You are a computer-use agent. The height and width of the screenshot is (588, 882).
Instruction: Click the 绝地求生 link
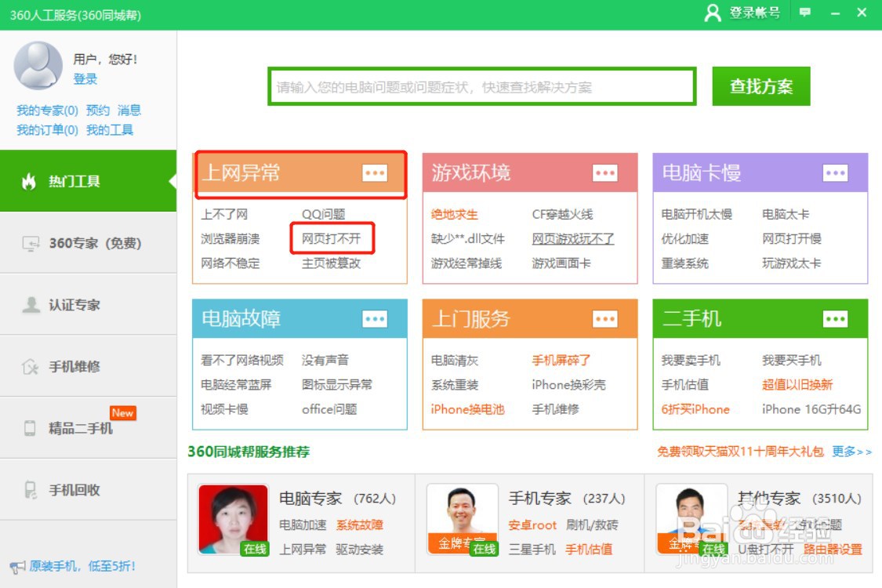tap(455, 214)
